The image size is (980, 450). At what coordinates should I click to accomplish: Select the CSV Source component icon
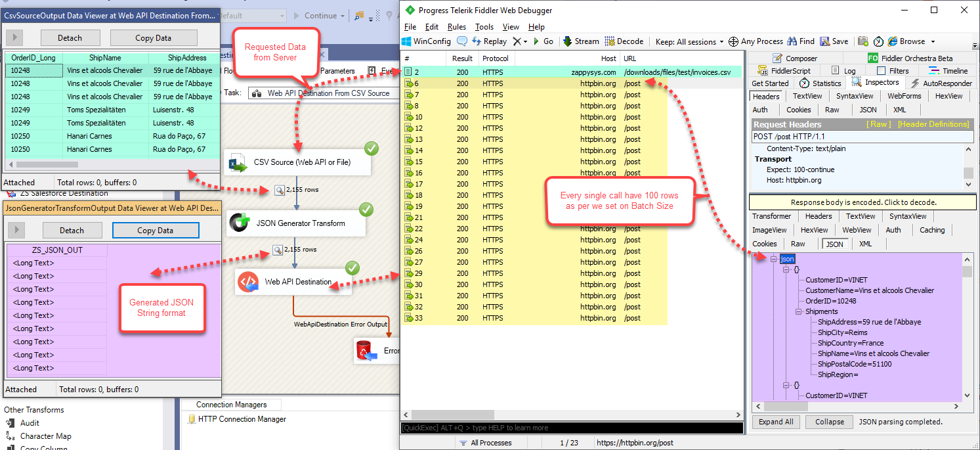point(238,162)
